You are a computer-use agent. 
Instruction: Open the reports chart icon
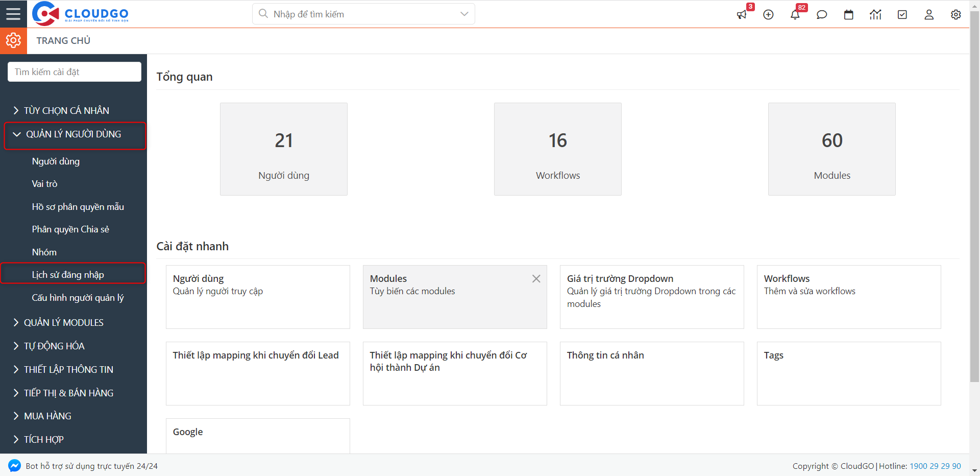pyautogui.click(x=875, y=15)
